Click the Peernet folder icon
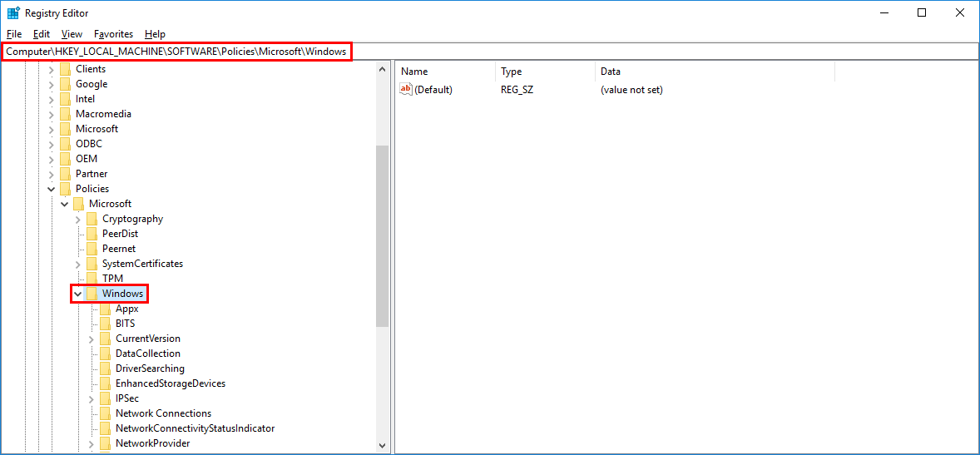This screenshot has height=455, width=980. click(92, 249)
